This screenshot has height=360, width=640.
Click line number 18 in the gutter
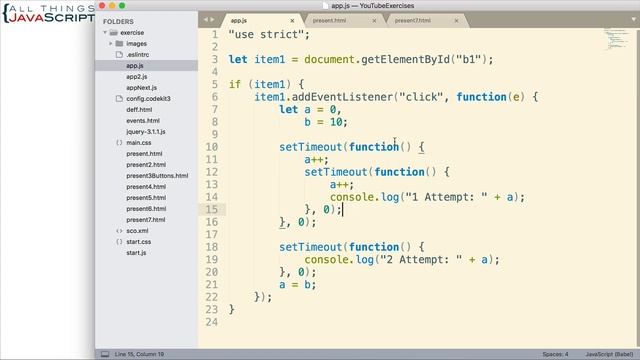(211, 247)
